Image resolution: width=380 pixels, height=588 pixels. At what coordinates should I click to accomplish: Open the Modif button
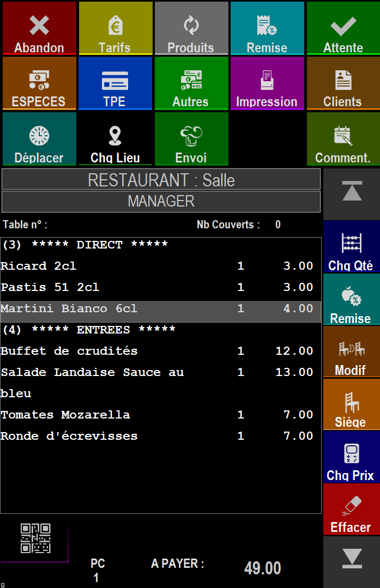point(352,351)
